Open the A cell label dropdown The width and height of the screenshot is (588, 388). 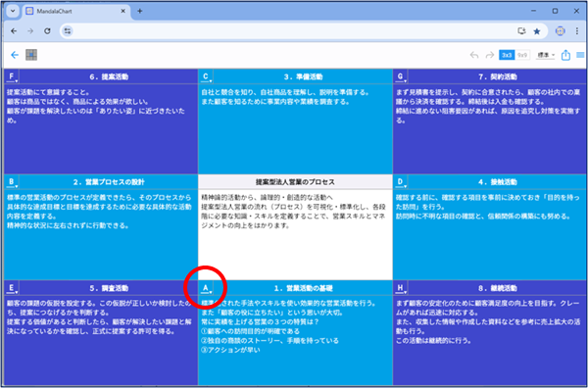[x=207, y=288]
